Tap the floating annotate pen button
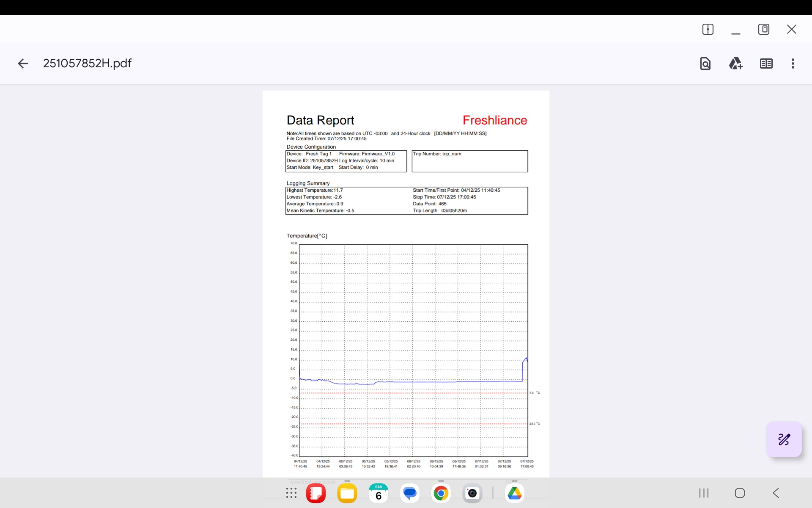The image size is (812, 508). 784,439
